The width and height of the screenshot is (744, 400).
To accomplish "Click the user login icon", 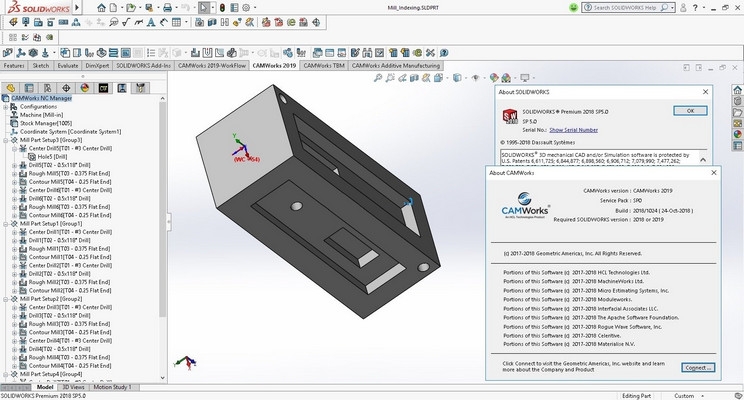I will coord(682,8).
